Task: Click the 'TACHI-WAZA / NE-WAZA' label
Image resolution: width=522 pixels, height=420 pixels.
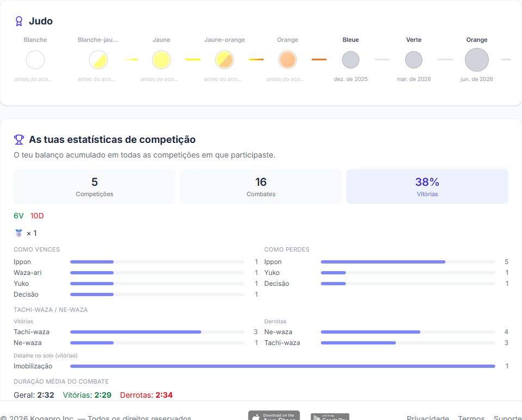Action: [51, 310]
